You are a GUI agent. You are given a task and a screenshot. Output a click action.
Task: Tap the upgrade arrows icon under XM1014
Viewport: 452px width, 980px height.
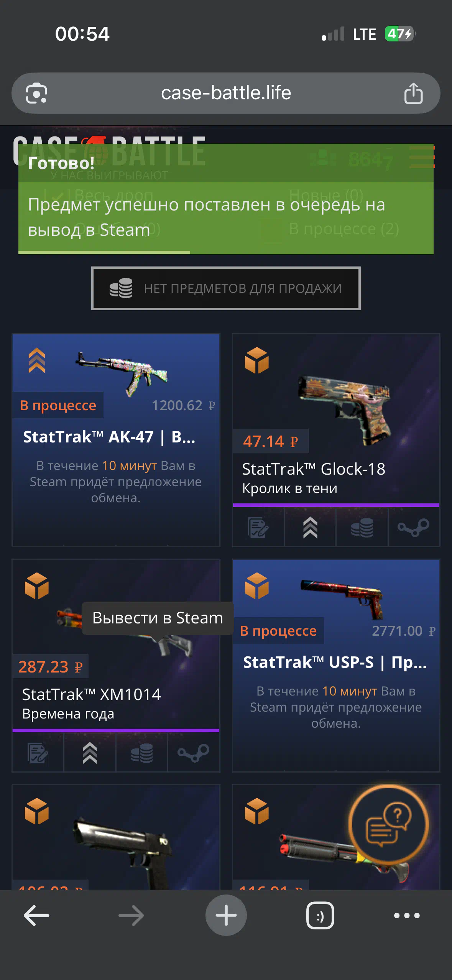point(90,753)
